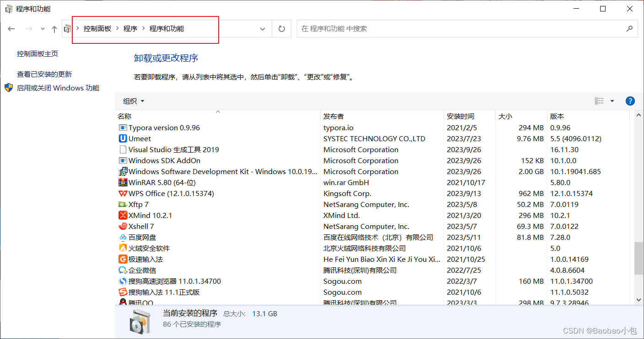
Task: Select the Typora version 0.9.96 name
Action: [164, 128]
